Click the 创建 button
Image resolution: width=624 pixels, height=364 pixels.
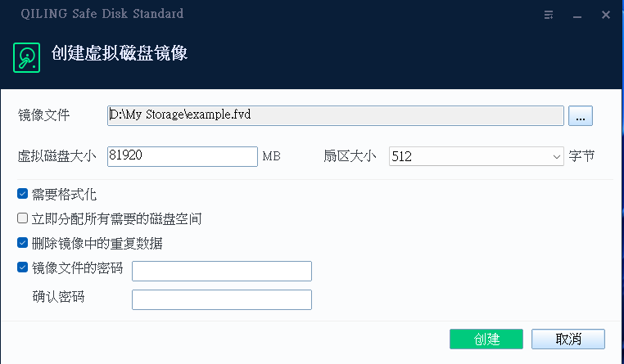tap(486, 339)
